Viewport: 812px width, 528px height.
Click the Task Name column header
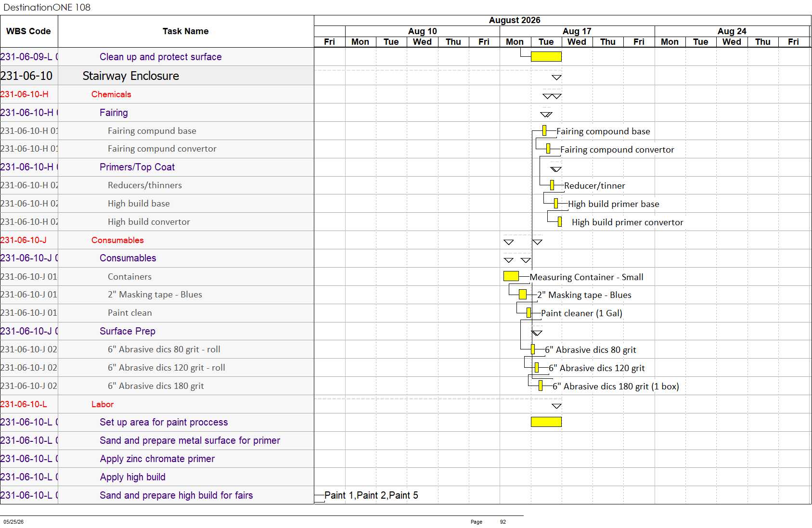(186, 31)
